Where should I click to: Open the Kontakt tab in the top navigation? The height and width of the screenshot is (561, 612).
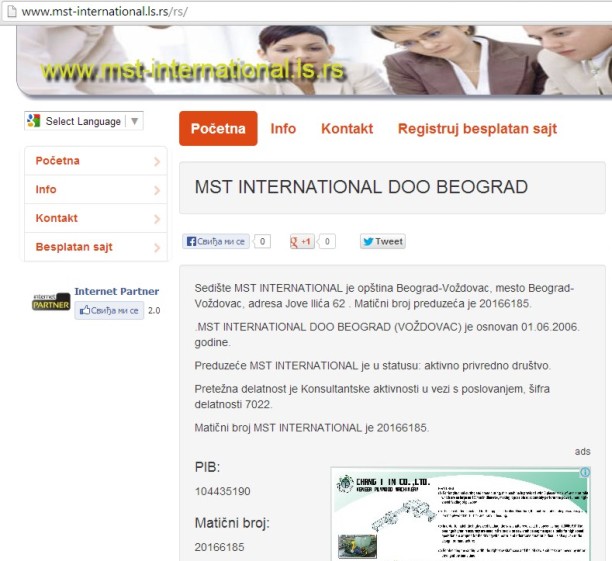[x=347, y=128]
